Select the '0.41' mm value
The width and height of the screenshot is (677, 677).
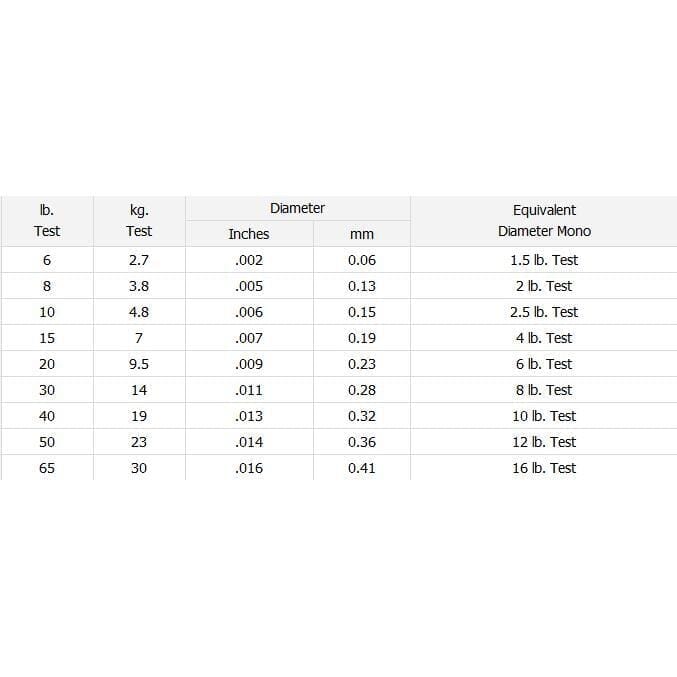[x=362, y=468]
